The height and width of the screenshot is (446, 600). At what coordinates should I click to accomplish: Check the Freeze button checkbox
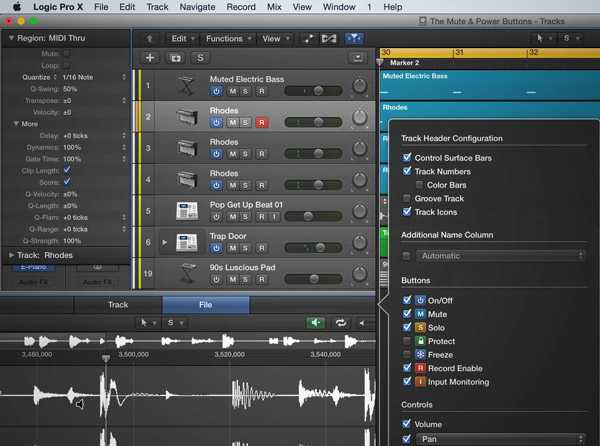(407, 354)
